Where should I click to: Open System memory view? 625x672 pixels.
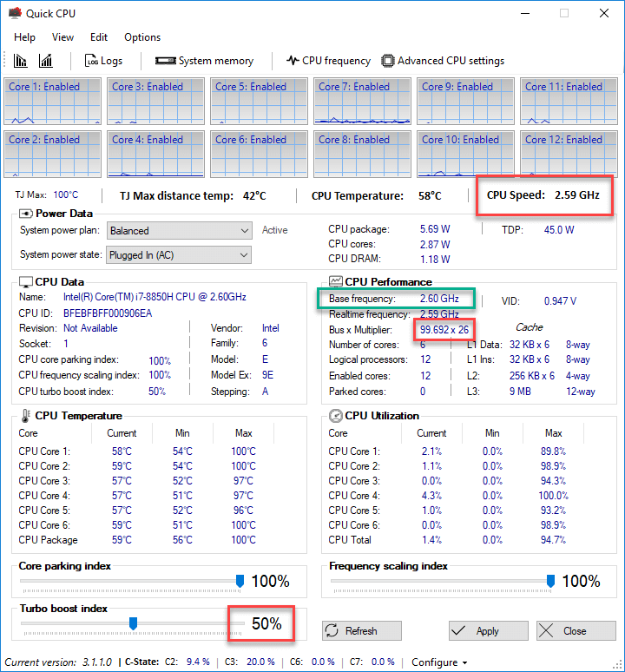point(204,61)
